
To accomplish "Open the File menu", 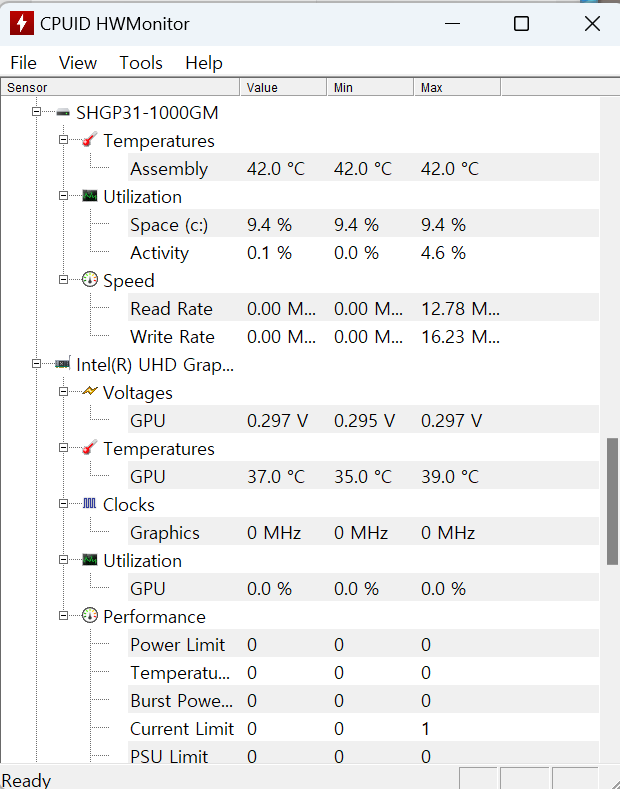I will coord(23,63).
